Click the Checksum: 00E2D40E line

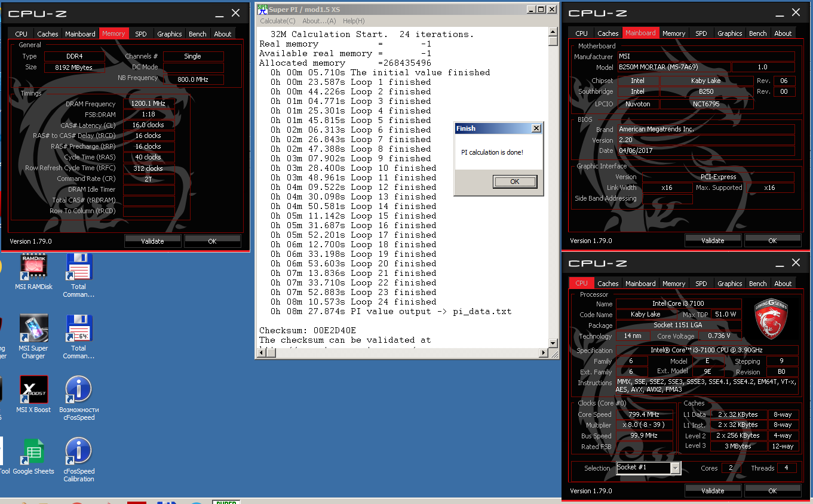[308, 330]
